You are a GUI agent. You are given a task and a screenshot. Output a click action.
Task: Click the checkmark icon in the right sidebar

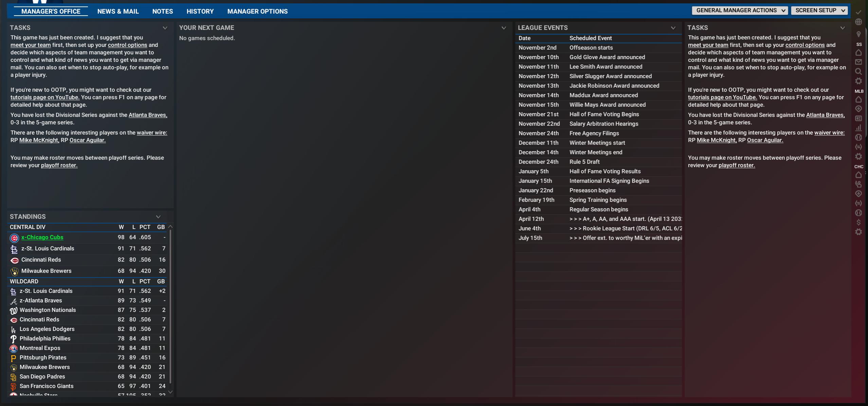(858, 12)
